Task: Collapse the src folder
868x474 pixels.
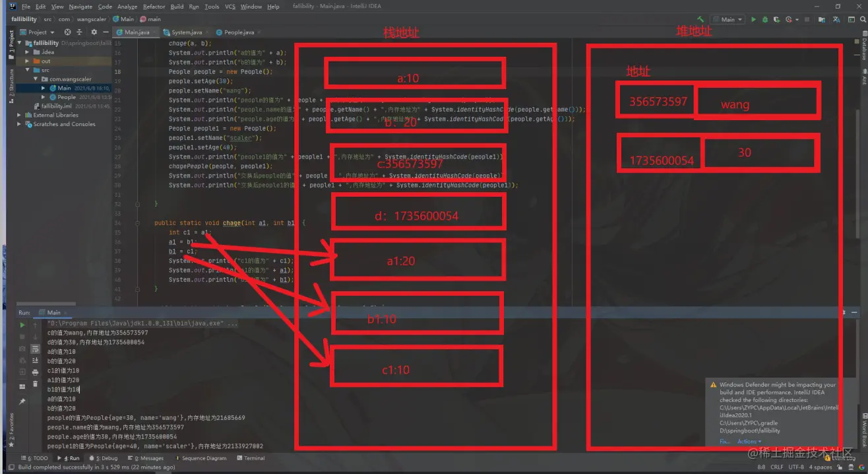Action: pos(28,70)
